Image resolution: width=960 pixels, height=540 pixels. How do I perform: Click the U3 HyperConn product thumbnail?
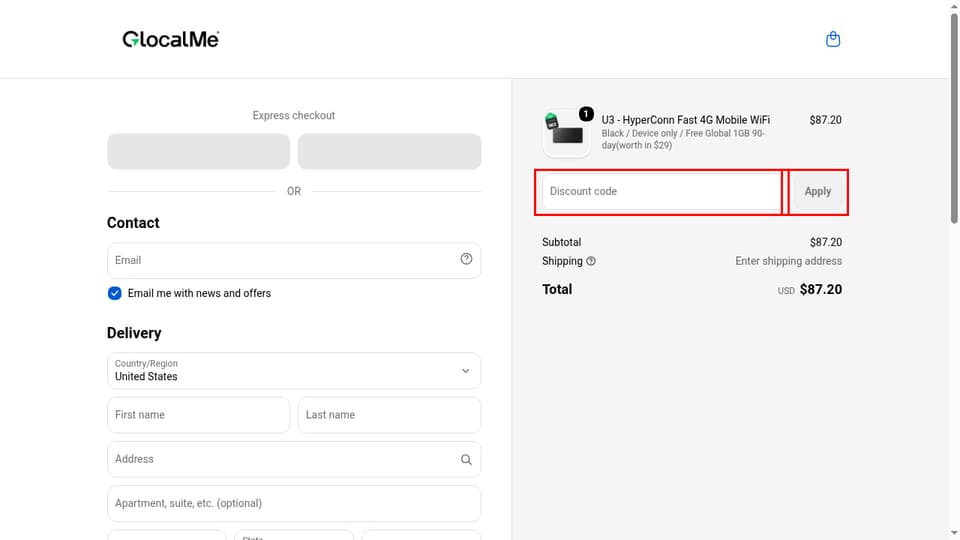point(566,133)
